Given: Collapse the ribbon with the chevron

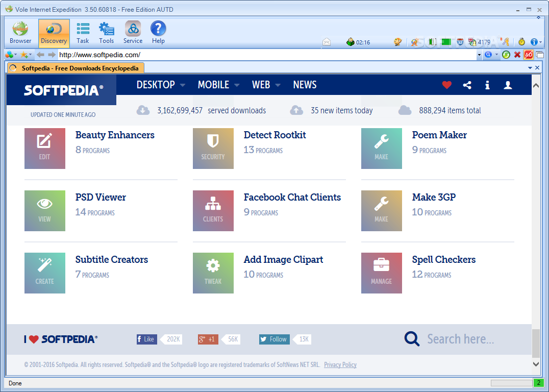Looking at the screenshot, I should [538, 17].
